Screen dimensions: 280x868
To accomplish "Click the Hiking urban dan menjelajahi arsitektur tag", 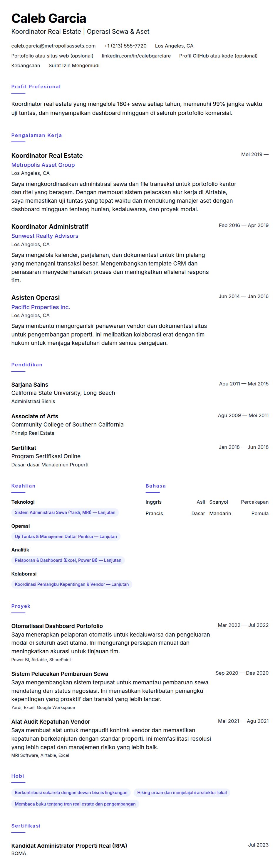I will [182, 793].
